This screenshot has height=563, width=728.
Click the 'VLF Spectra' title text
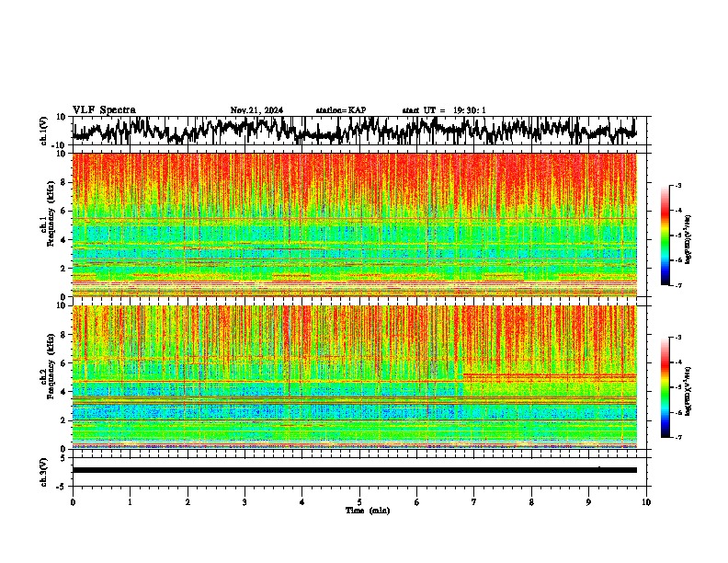(104, 110)
